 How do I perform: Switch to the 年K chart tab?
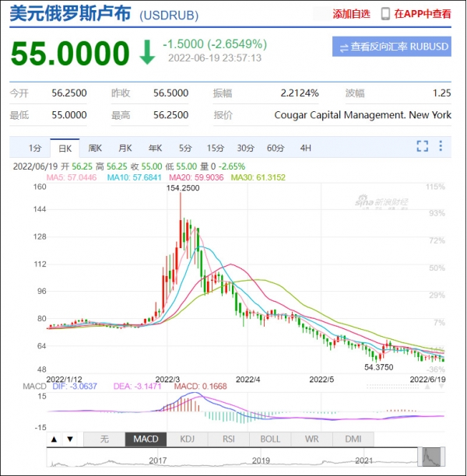pyautogui.click(x=155, y=148)
